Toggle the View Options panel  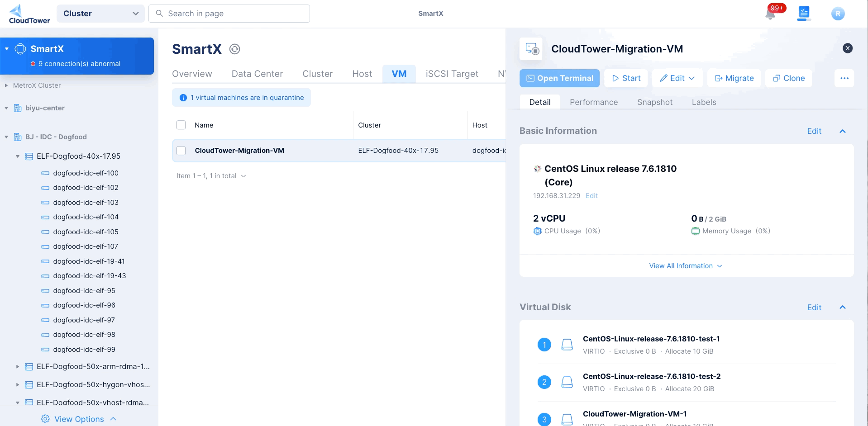[x=79, y=419]
